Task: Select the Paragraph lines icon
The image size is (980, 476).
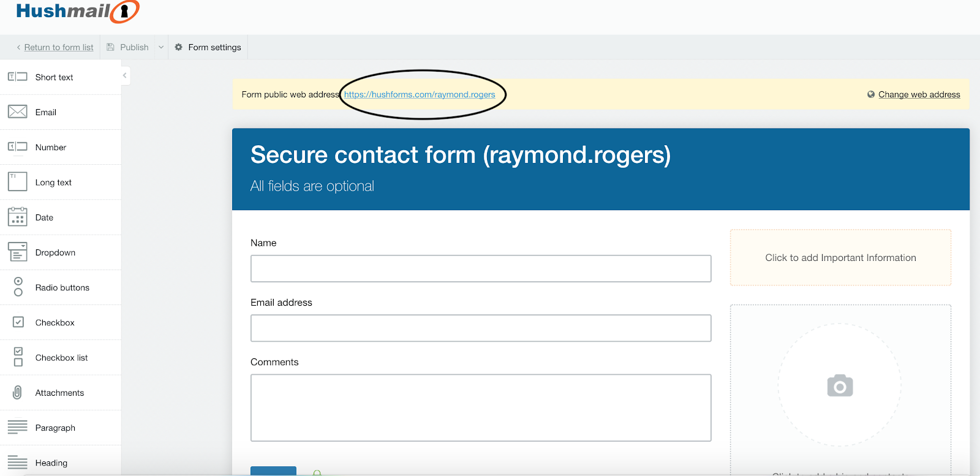Action: pyautogui.click(x=17, y=427)
